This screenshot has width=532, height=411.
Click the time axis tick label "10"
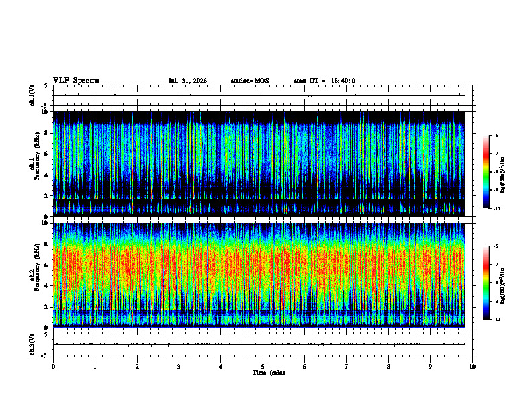click(x=472, y=367)
